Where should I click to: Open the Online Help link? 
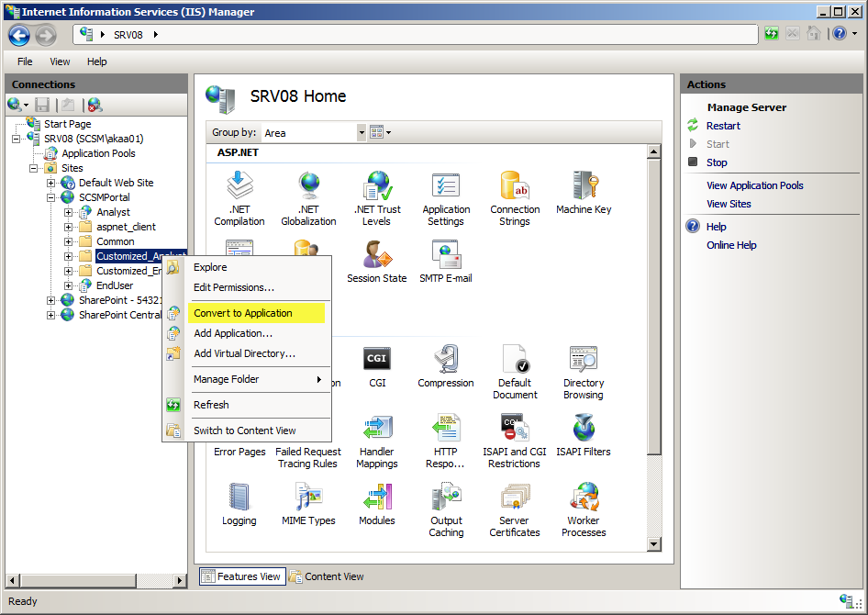tap(731, 245)
